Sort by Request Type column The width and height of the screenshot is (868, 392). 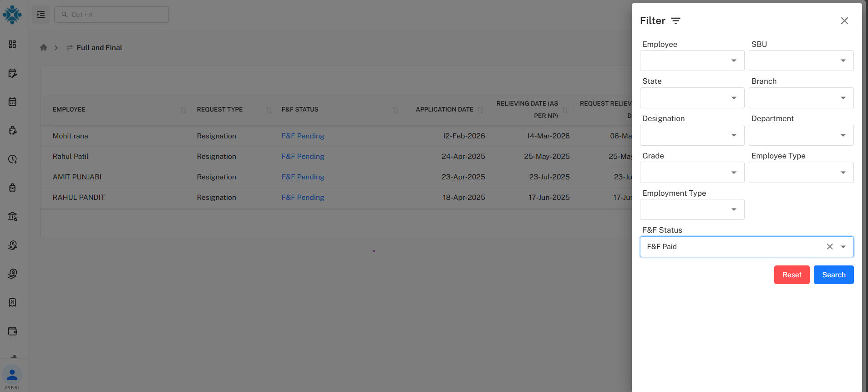tap(269, 110)
